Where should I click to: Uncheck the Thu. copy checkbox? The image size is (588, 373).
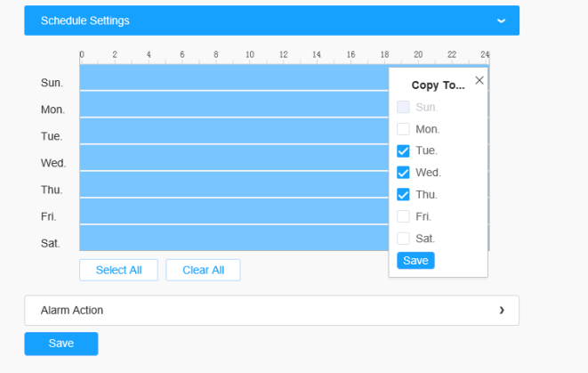click(403, 194)
